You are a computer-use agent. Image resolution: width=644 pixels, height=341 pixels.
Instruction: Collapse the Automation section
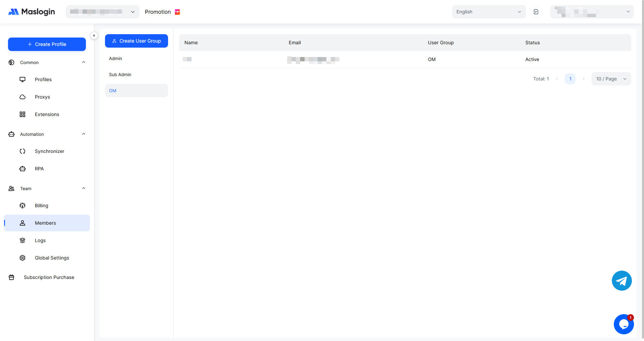(x=84, y=134)
